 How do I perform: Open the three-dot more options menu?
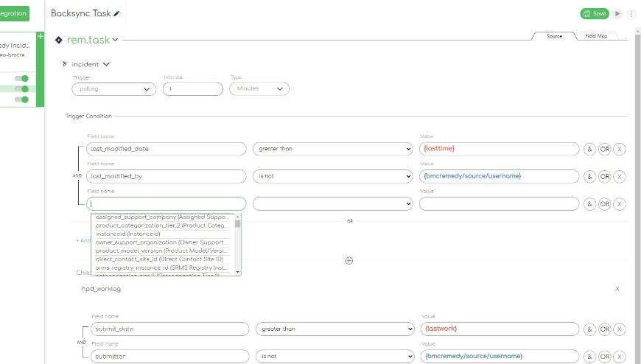631,13
